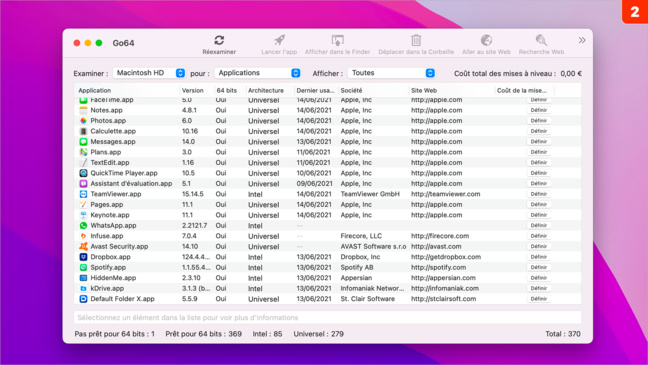Select the Notes.app icon
648x365 pixels.
click(83, 110)
